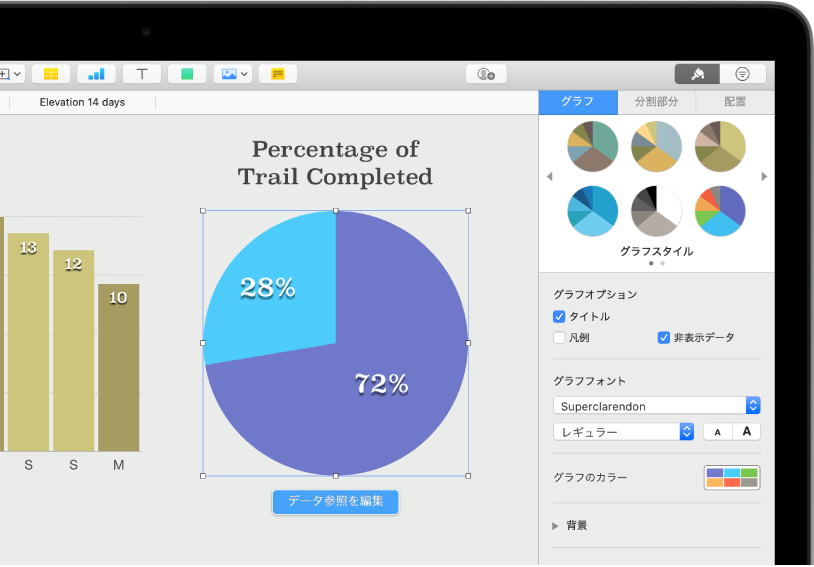Enable the 凡例 checkbox
The height and width of the screenshot is (567, 814).
[559, 338]
